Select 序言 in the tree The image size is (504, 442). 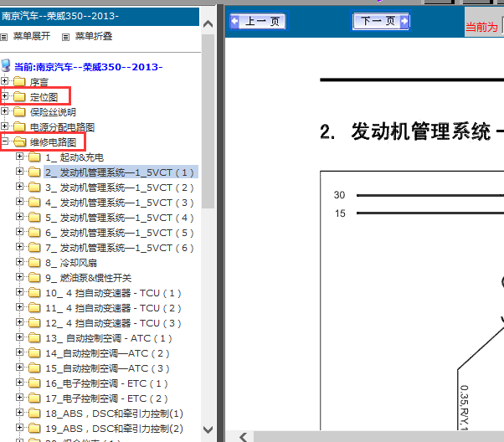tap(39, 82)
